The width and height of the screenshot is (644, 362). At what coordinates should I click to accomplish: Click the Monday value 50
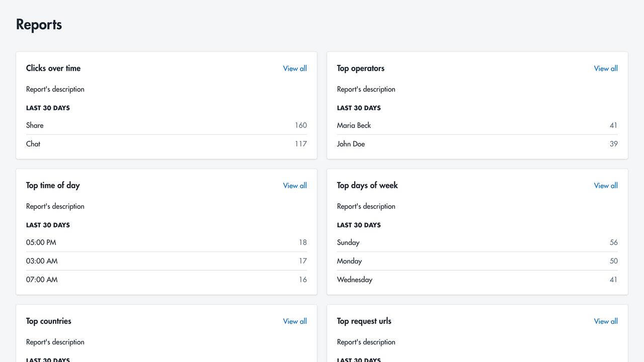[x=613, y=261]
